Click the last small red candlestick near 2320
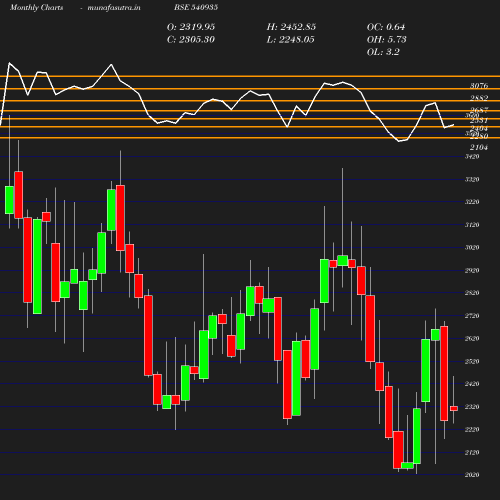This screenshot has width=500, height=500. point(454,408)
